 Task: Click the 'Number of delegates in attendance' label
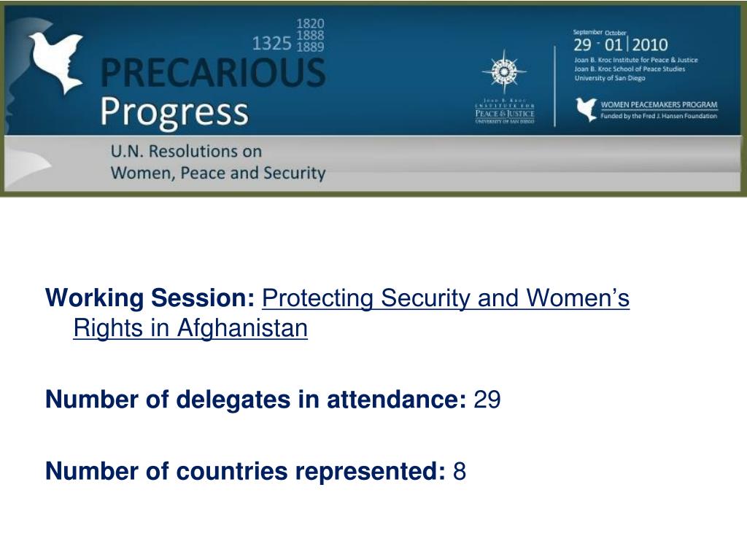coord(255,399)
